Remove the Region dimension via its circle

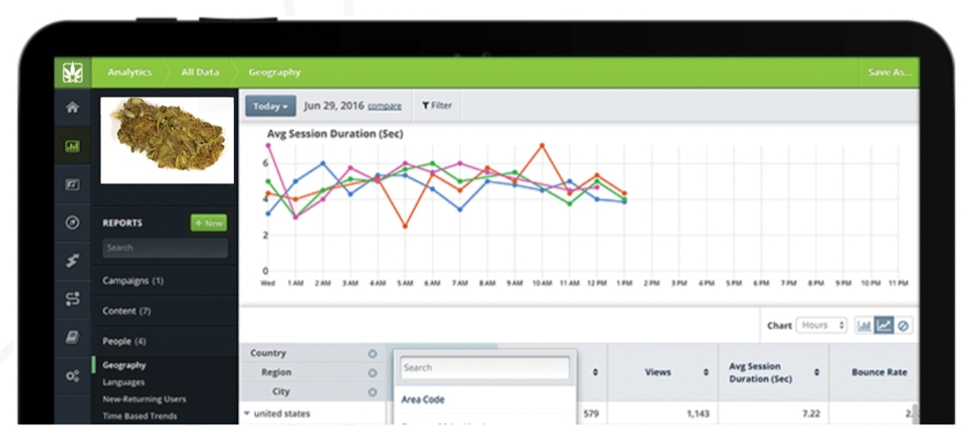point(372,373)
